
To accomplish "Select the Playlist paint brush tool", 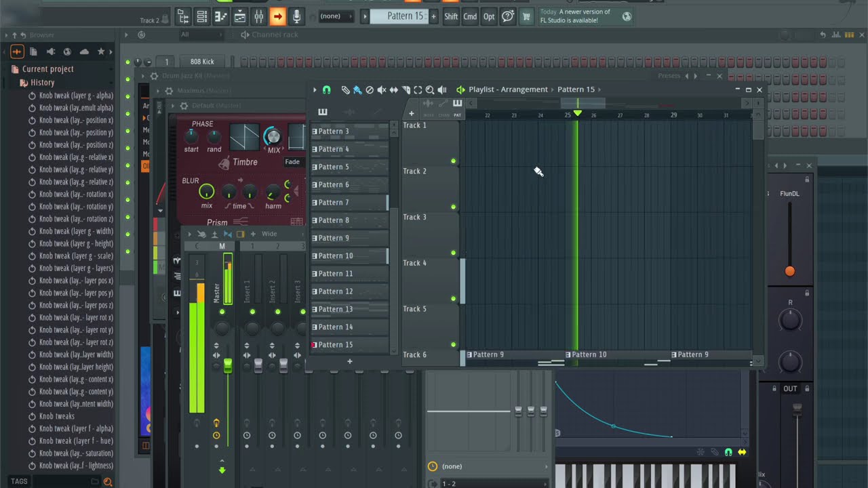I will click(357, 89).
